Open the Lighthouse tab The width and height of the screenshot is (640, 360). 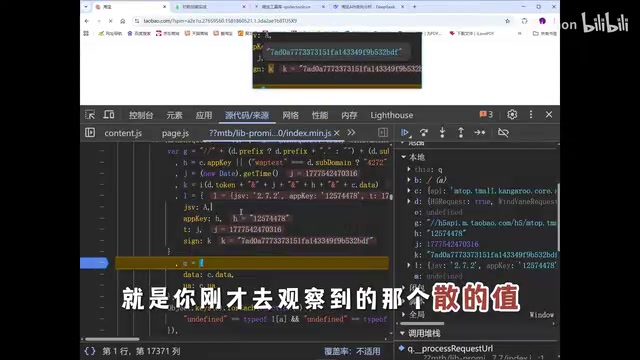(x=391, y=115)
